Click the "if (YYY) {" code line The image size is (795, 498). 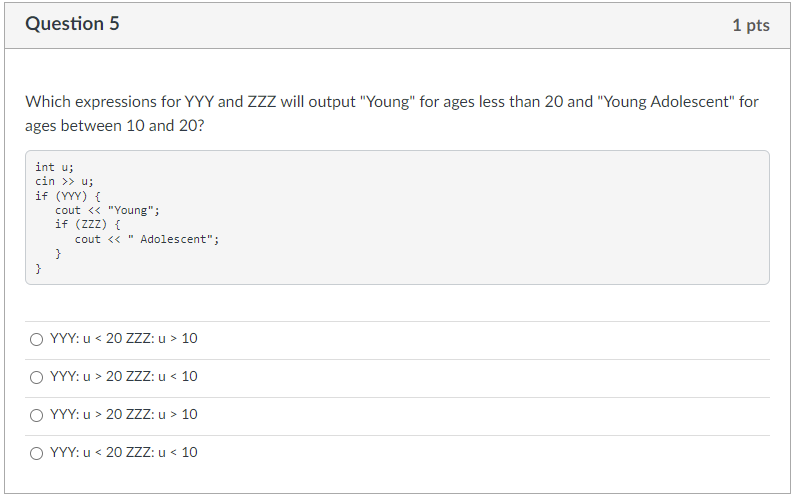pyautogui.click(x=67, y=196)
